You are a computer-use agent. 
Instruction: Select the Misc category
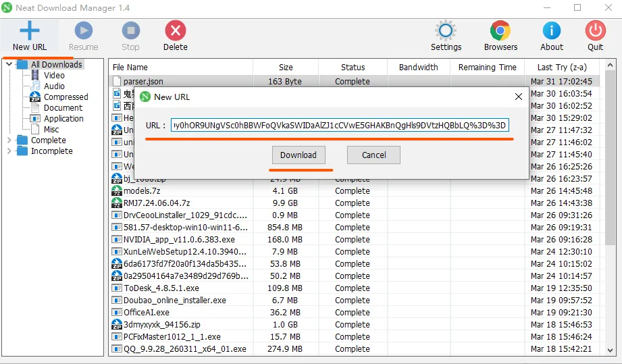(51, 129)
